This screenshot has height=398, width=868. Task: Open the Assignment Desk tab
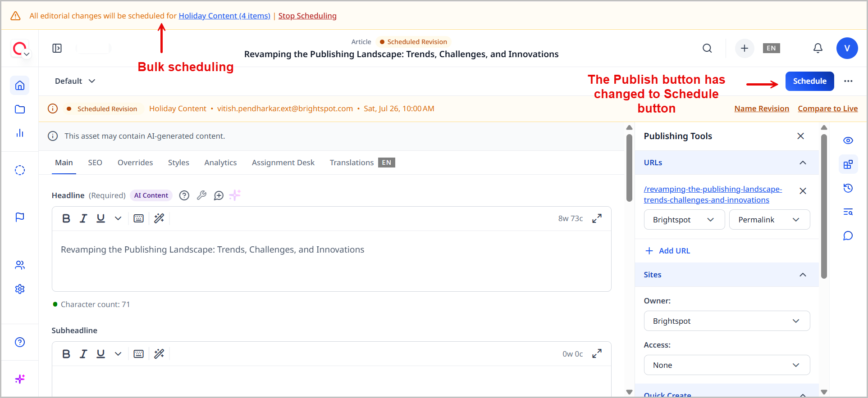tap(283, 163)
